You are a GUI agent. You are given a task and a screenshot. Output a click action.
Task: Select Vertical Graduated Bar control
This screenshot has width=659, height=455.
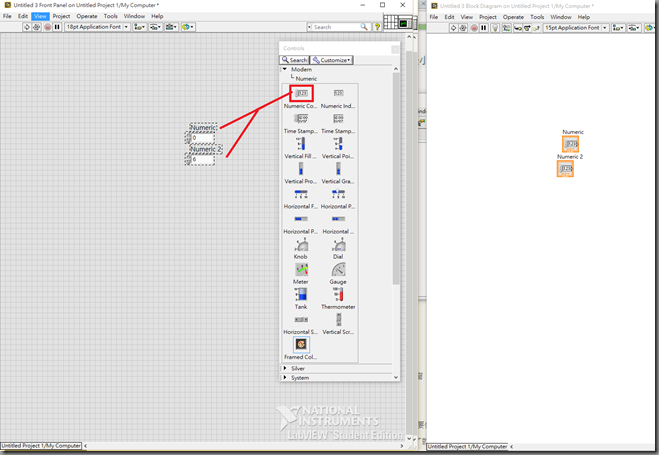338,169
